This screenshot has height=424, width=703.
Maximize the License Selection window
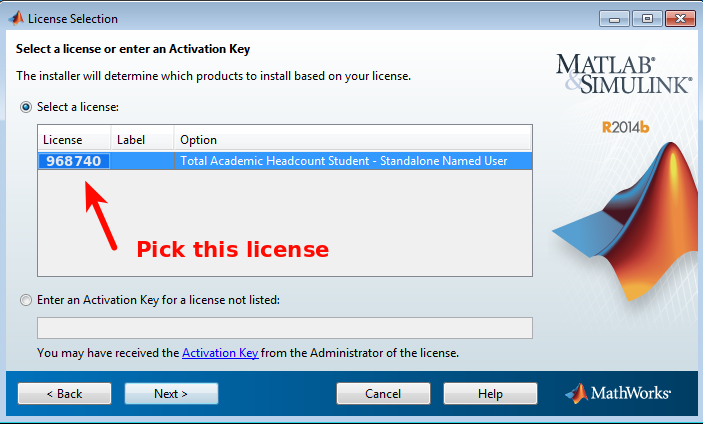tap(647, 19)
